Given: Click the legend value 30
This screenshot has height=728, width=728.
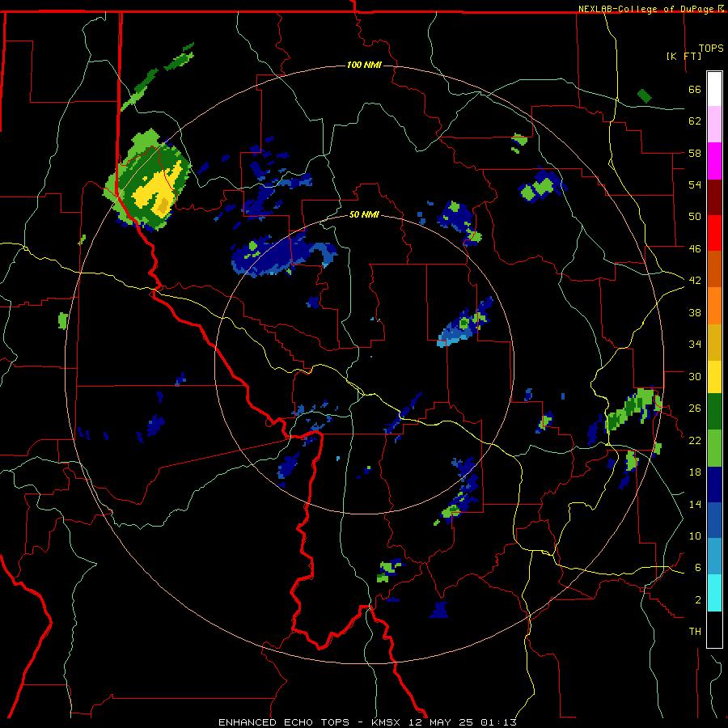Looking at the screenshot, I should pyautogui.click(x=695, y=376).
